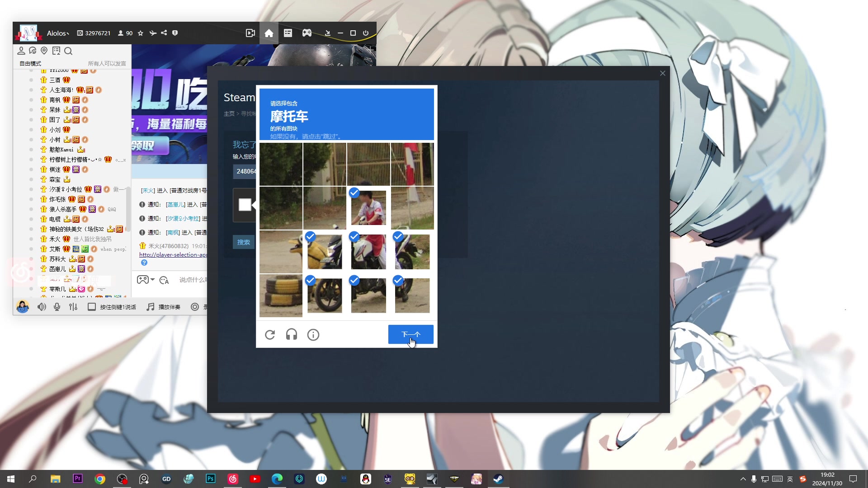Select member 苏科大 in user list

point(57,259)
